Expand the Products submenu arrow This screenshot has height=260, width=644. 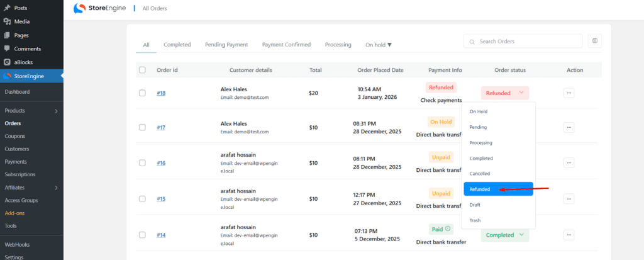tap(56, 111)
